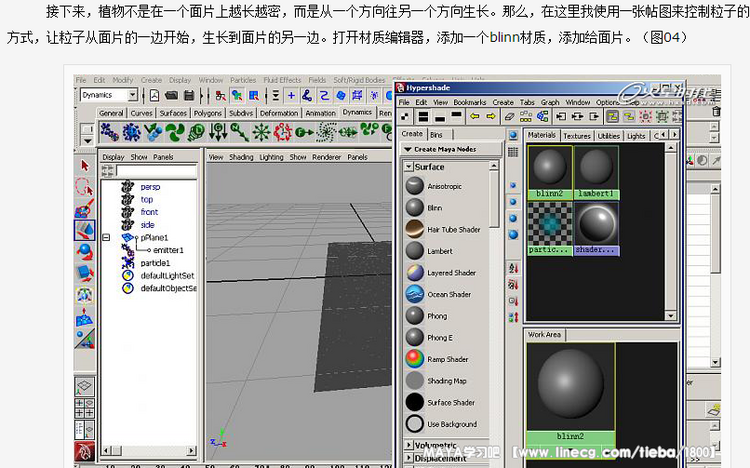Click Hypershade previous graph yellow left arrow

pos(474,116)
